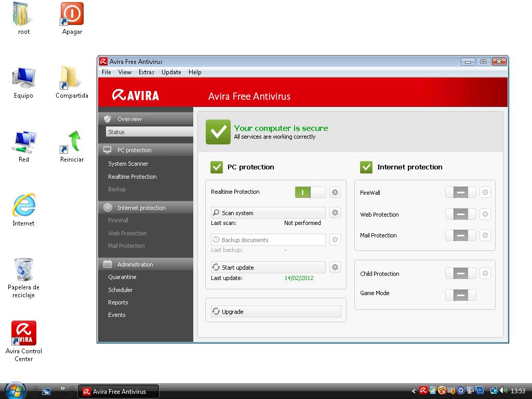Viewport: 532px width, 399px height.
Task: Open the Update menu
Action: [x=171, y=72]
